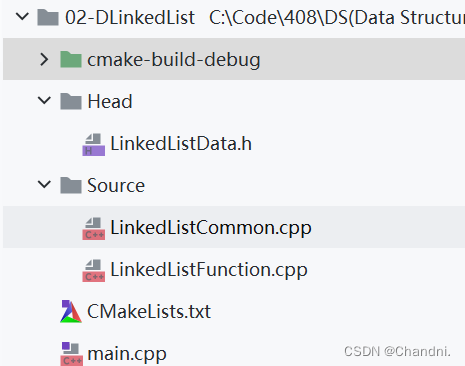
Task: Click the Head folder icon
Action: 71,101
